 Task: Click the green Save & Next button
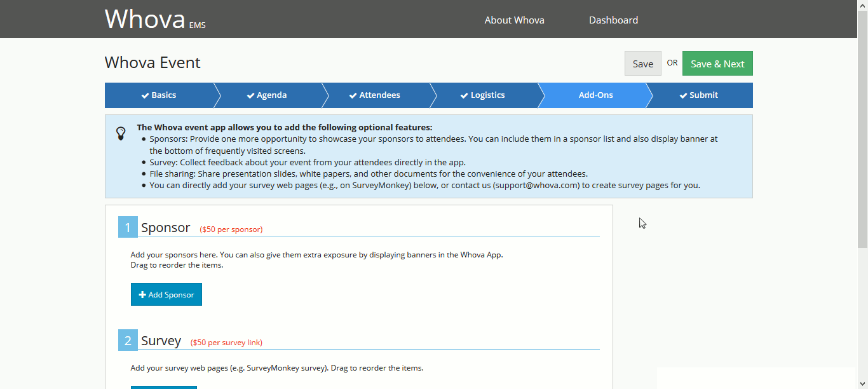tap(717, 64)
